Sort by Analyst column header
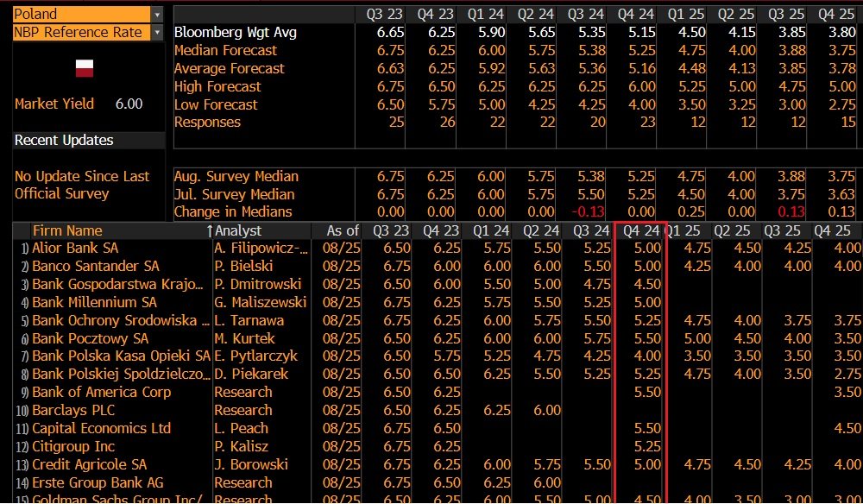Image resolution: width=863 pixels, height=504 pixels. click(x=238, y=230)
